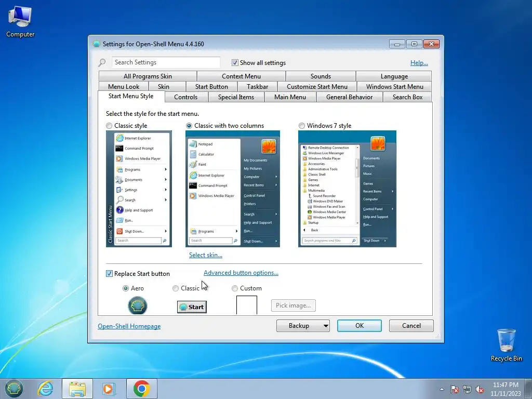Click the Cancel button

click(411, 326)
